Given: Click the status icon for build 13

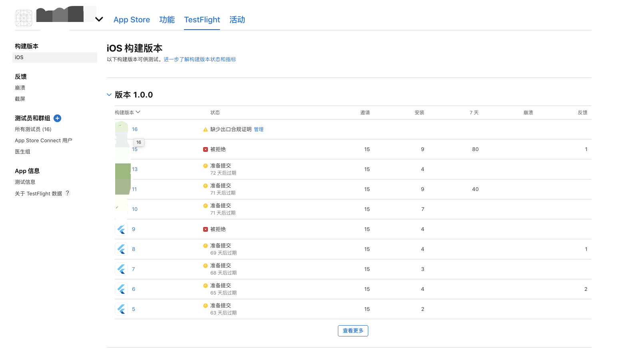Looking at the screenshot, I should pyautogui.click(x=206, y=166).
